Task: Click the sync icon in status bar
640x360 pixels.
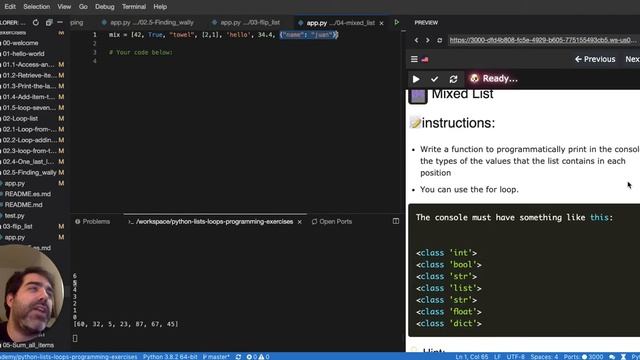Action: [238, 357]
